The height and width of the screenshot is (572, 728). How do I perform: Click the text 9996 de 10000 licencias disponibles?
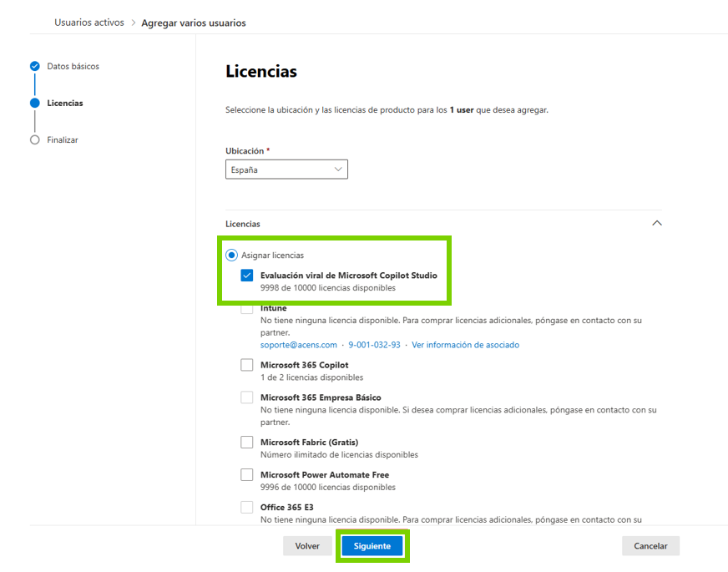(328, 487)
